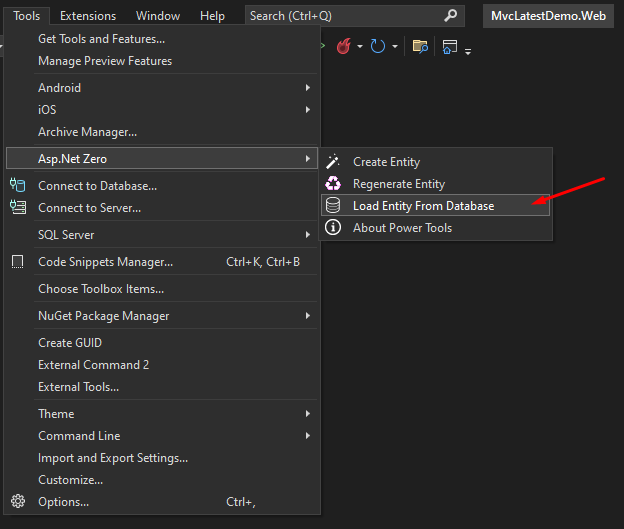Click the MvcLatestDemo.Web solution label
Viewport: 624px width, 529px height.
[x=548, y=16]
